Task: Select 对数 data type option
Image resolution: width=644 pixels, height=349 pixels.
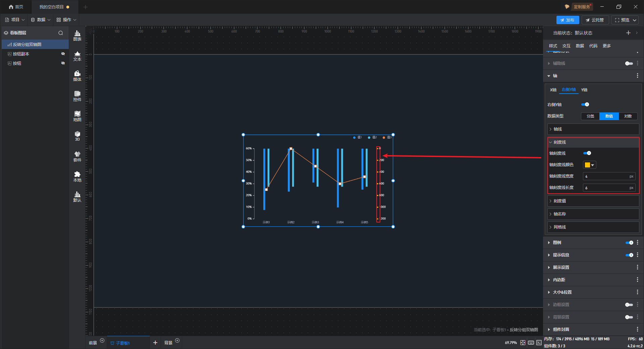Action: click(x=628, y=116)
